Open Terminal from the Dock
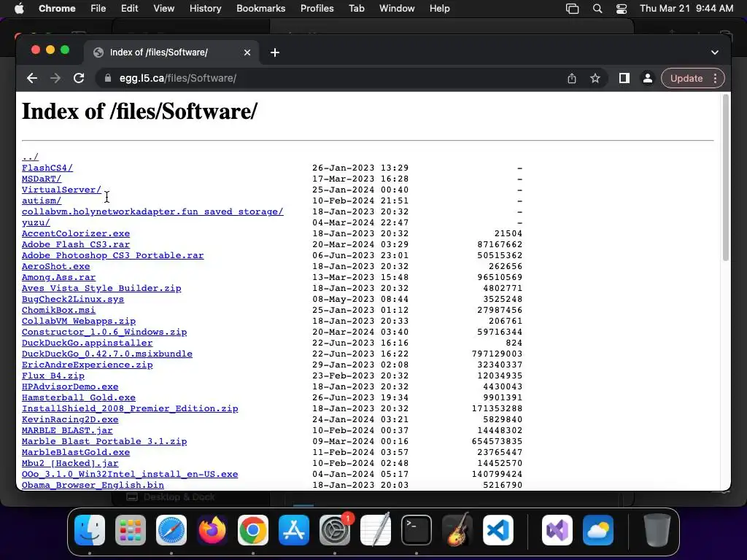 coord(417,530)
